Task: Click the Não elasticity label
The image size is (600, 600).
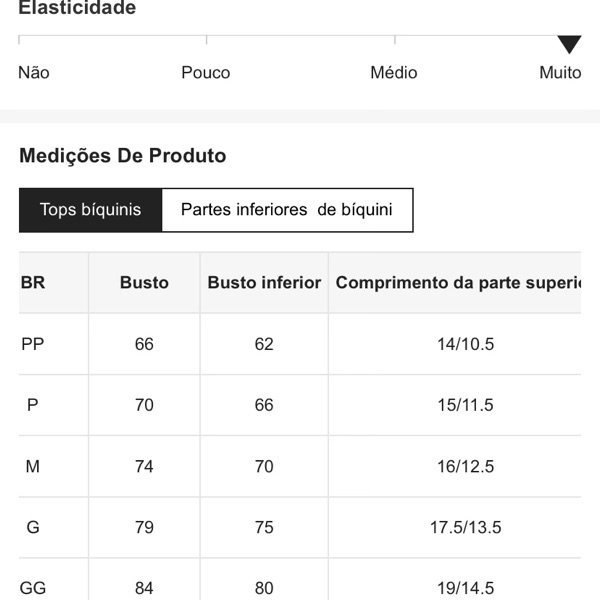Action: click(x=34, y=73)
